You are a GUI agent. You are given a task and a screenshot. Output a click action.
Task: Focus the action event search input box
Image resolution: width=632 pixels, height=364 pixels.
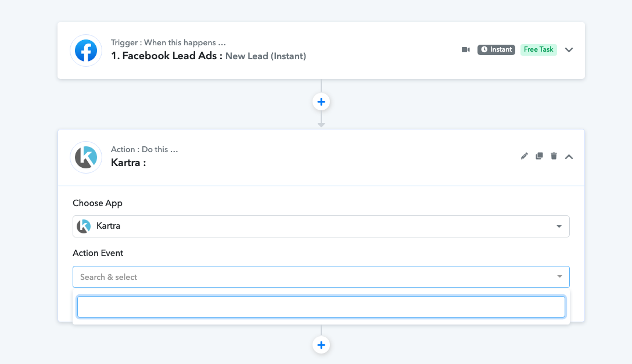click(321, 307)
